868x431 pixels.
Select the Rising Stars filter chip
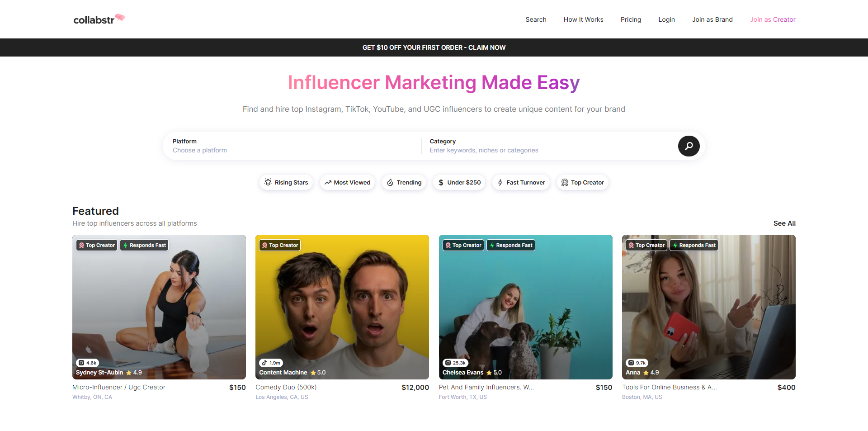[286, 182]
